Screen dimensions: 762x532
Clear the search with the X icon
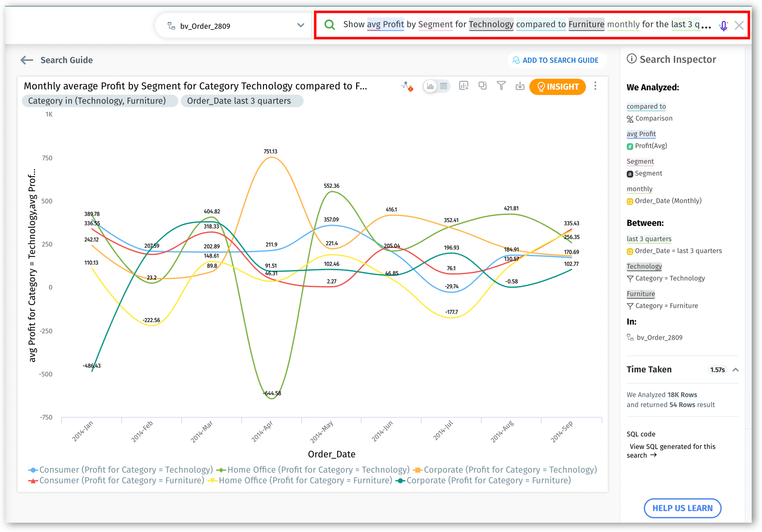coord(739,25)
